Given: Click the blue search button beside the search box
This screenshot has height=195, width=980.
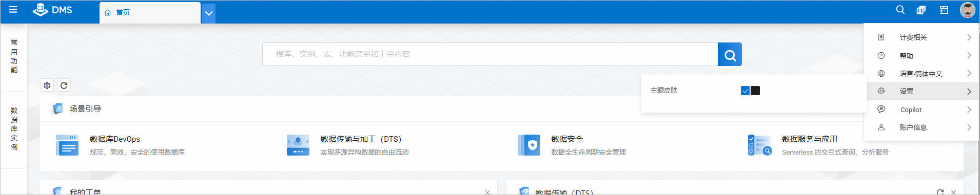Looking at the screenshot, I should coord(730,54).
